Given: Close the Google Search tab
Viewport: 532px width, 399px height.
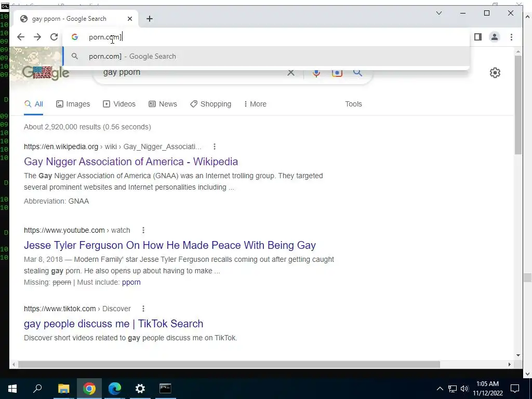Looking at the screenshot, I should (129, 19).
